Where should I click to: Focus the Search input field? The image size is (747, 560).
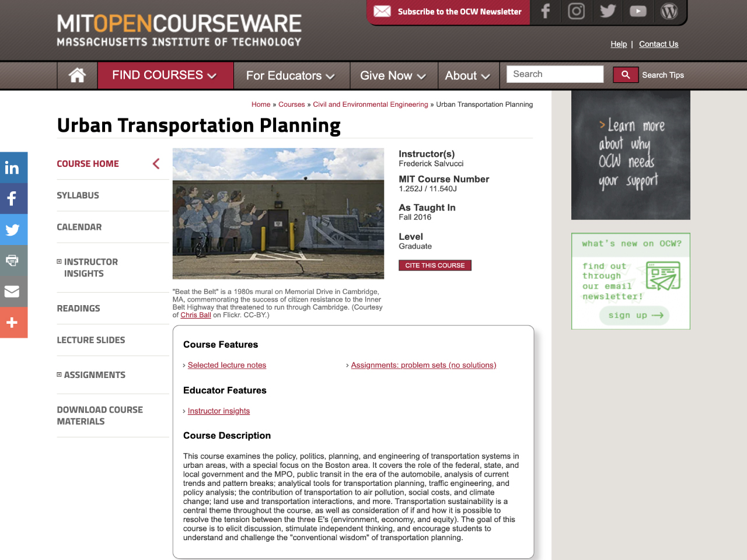555,74
